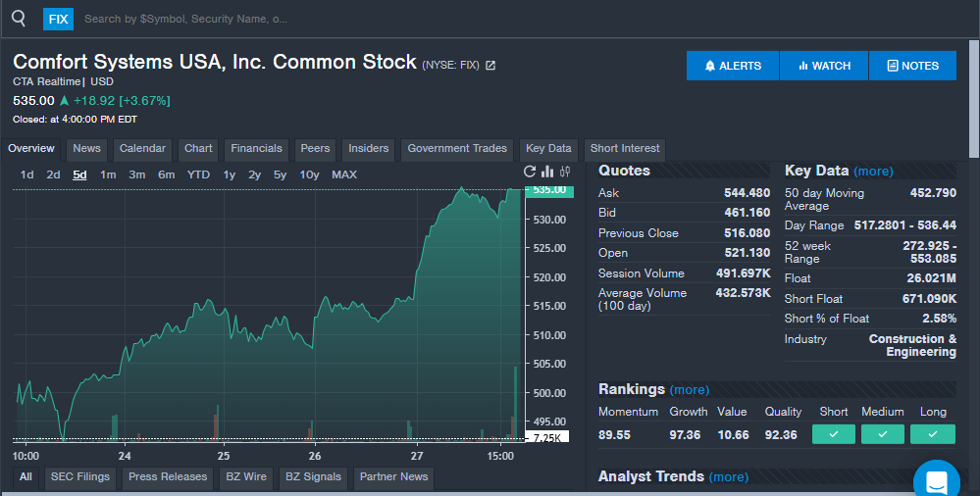Open the Peers tab

315,149
